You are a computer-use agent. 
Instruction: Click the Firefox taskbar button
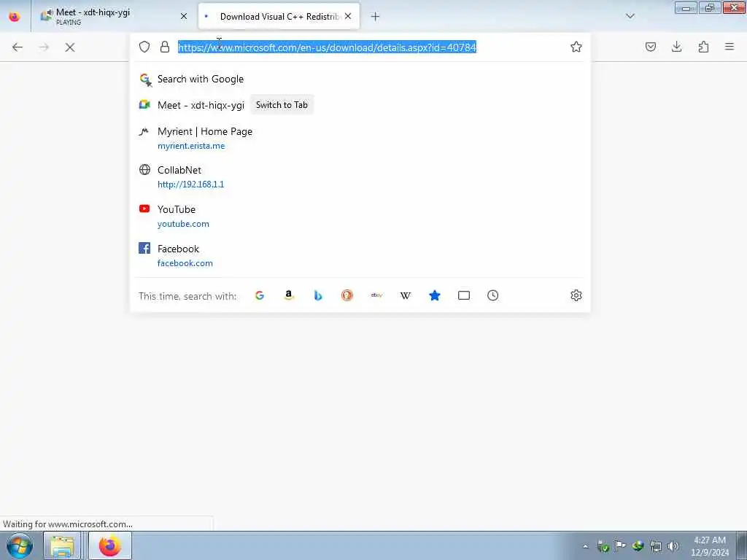point(110,545)
